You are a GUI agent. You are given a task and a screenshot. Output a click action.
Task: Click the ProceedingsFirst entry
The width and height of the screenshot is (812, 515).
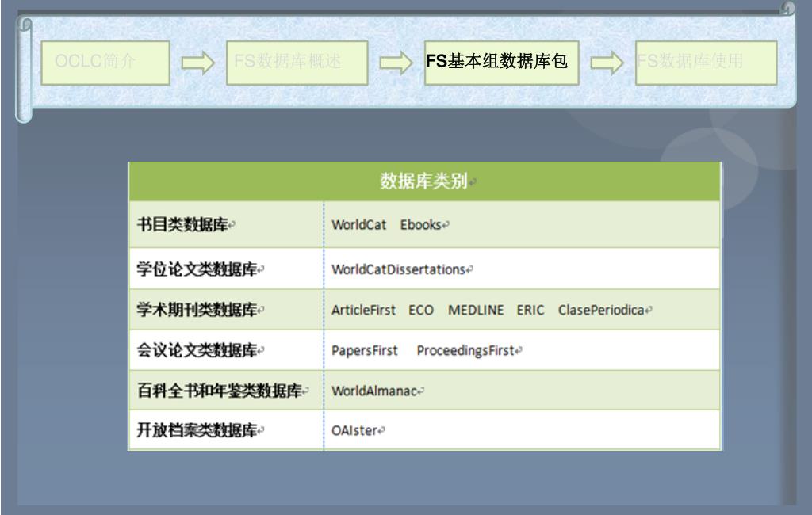pyautogui.click(x=465, y=350)
